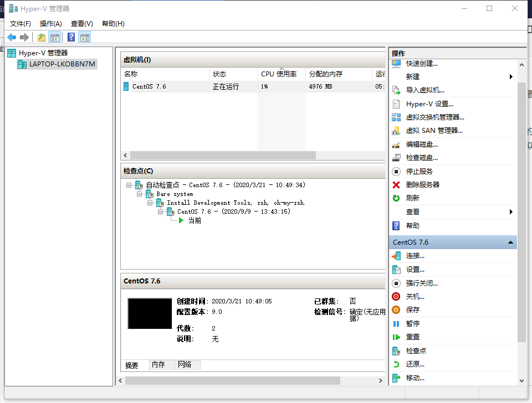
Task: Click the Back arrow toolbar icon
Action: click(x=12, y=37)
